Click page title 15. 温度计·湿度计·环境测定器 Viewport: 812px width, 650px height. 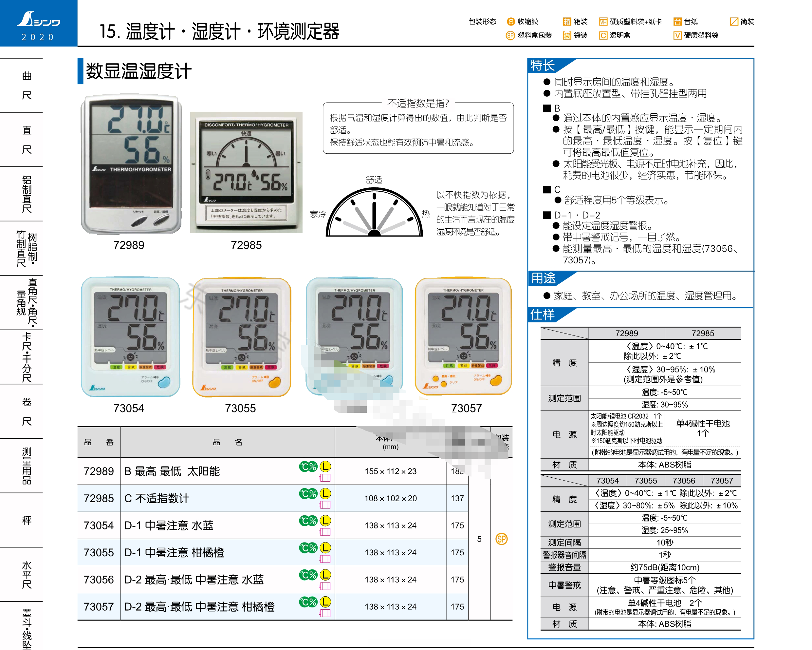[x=219, y=31]
